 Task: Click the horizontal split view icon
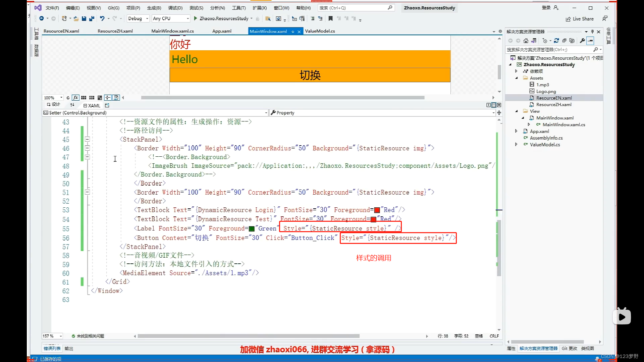point(494,105)
